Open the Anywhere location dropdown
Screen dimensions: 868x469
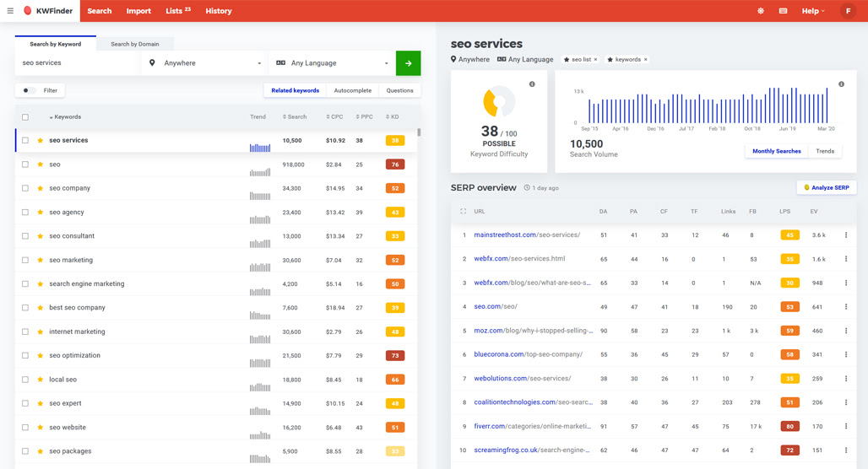coord(205,63)
